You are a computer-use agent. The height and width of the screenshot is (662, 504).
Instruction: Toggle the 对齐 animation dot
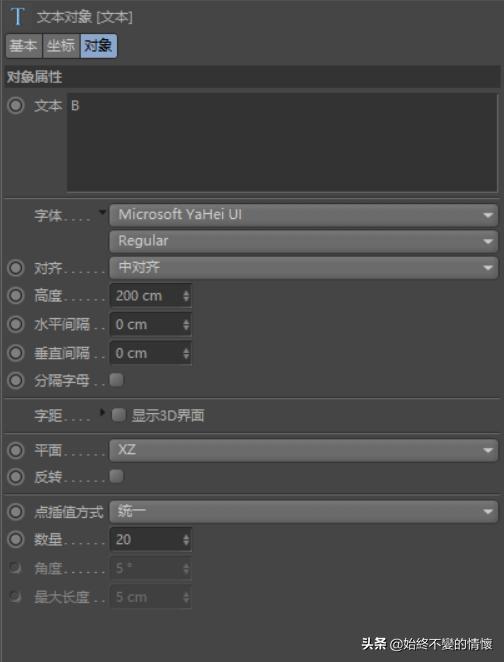pos(16,268)
